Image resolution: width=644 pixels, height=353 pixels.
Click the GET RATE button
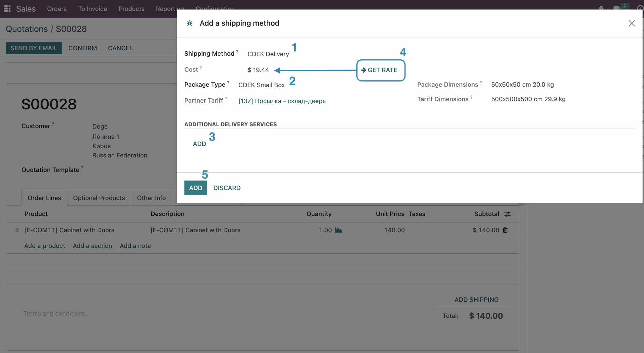click(x=381, y=70)
